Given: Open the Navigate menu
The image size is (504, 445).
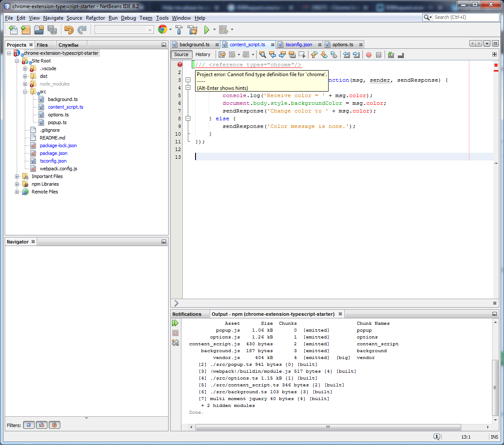Looking at the screenshot, I should coord(53,18).
